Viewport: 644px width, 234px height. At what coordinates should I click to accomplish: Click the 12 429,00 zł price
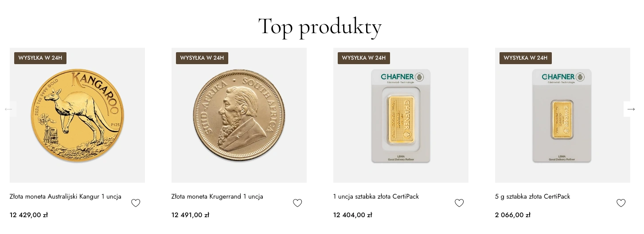tap(29, 215)
